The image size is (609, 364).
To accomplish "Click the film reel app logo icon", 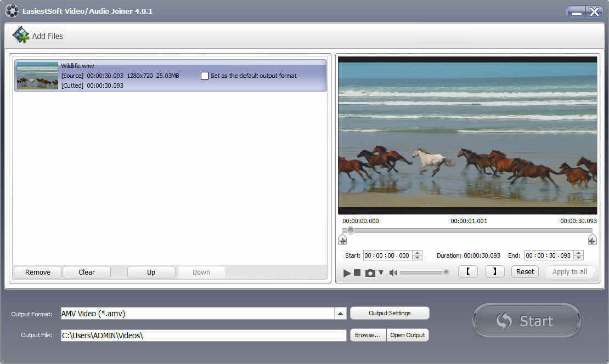I will [12, 10].
